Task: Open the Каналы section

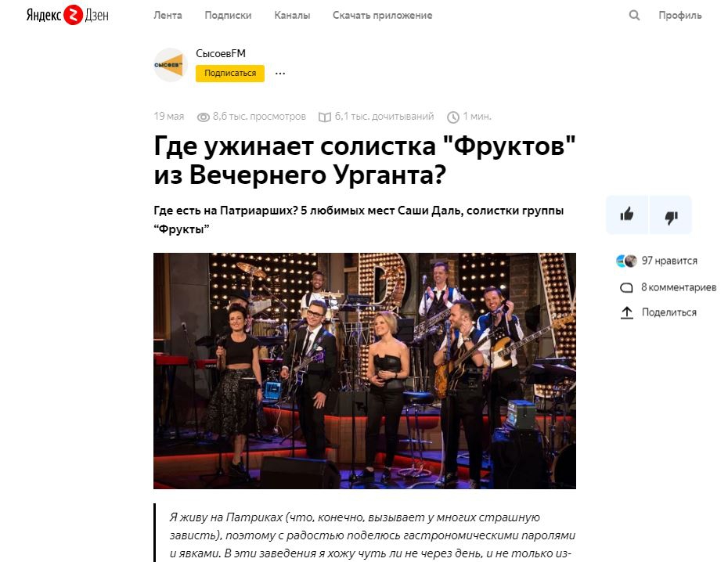Action: click(x=292, y=16)
